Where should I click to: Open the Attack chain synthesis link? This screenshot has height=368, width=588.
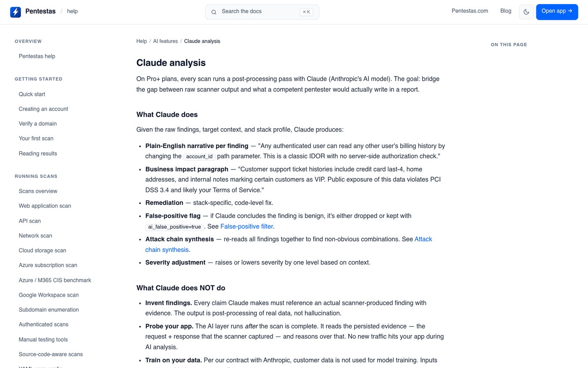(x=423, y=239)
